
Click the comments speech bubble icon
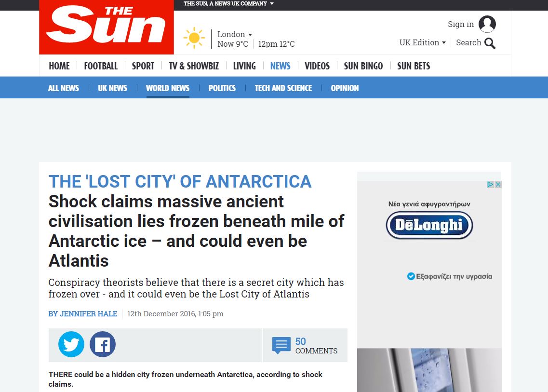point(281,345)
